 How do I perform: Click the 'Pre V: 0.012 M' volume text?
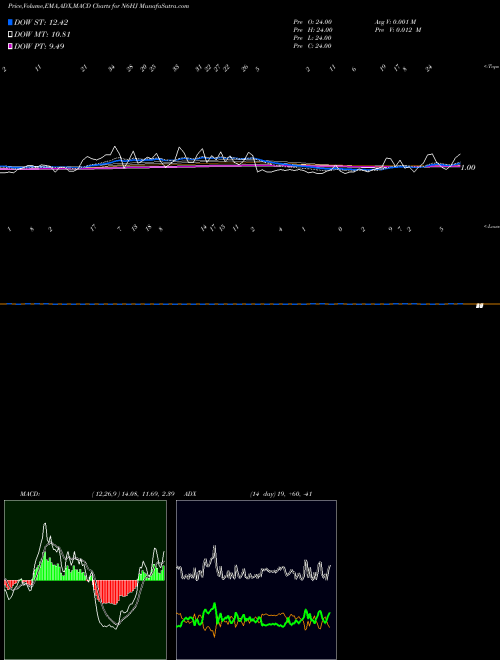pos(398,30)
